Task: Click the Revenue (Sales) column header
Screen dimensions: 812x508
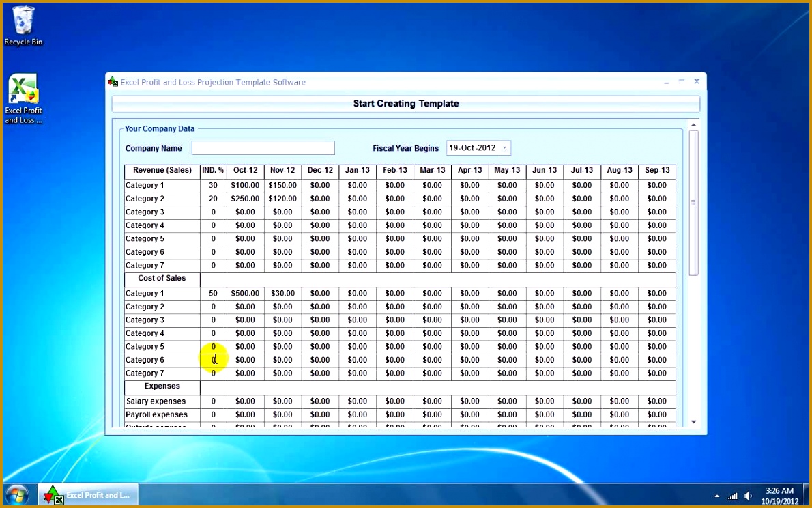Action: (162, 171)
